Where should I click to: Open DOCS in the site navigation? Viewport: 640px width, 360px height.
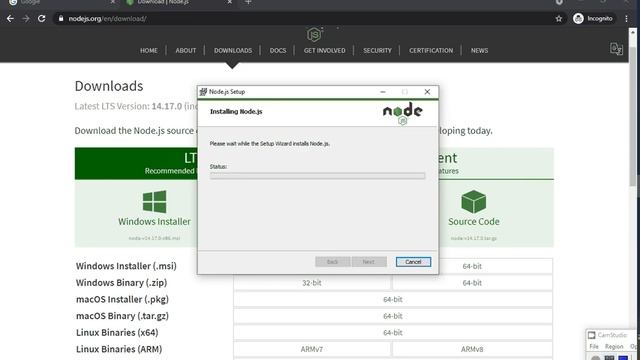coord(278,51)
